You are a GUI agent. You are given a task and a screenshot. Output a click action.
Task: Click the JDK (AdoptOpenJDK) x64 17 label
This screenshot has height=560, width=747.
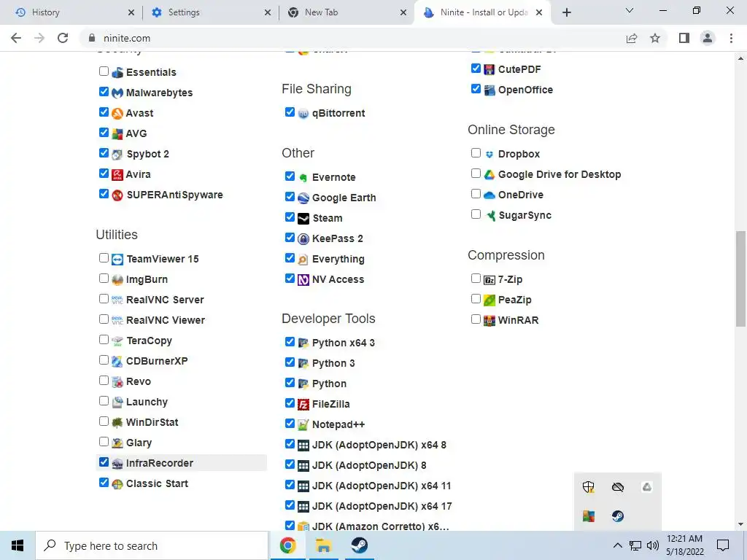click(x=382, y=506)
